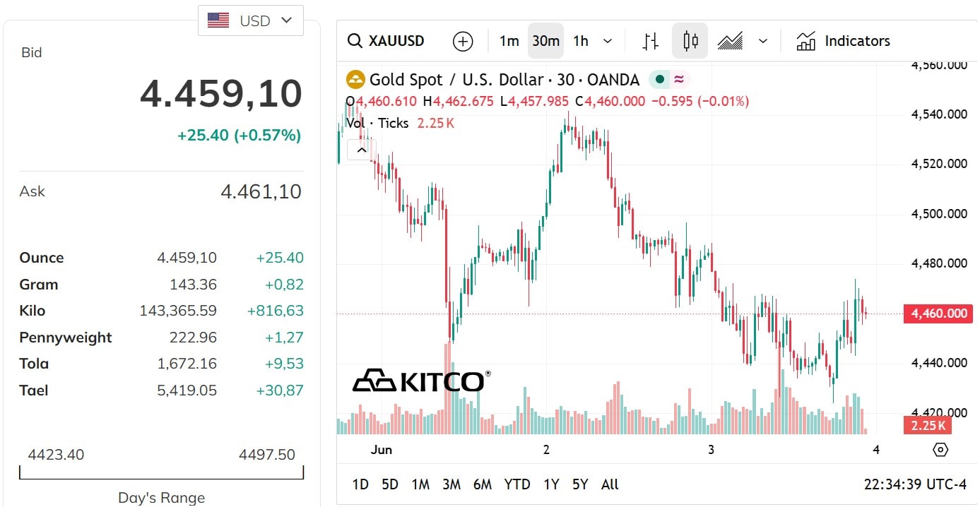
Task: Toggle the market status green dot
Action: [x=659, y=80]
